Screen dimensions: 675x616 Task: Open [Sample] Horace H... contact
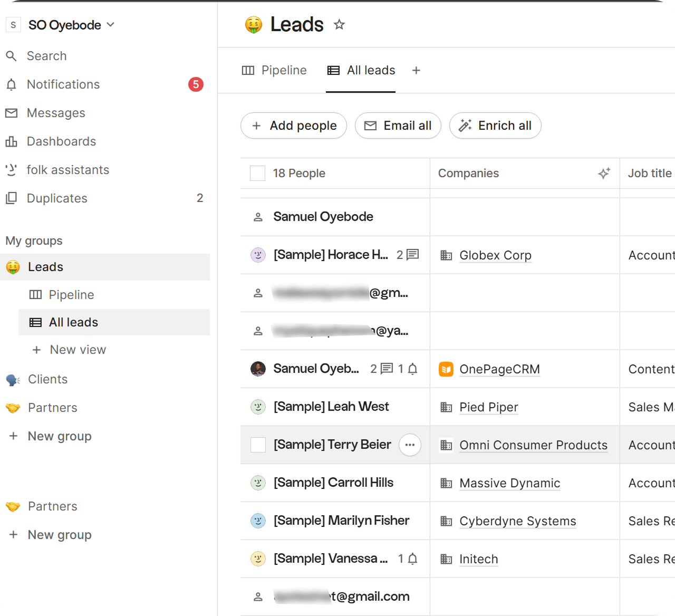pos(331,255)
